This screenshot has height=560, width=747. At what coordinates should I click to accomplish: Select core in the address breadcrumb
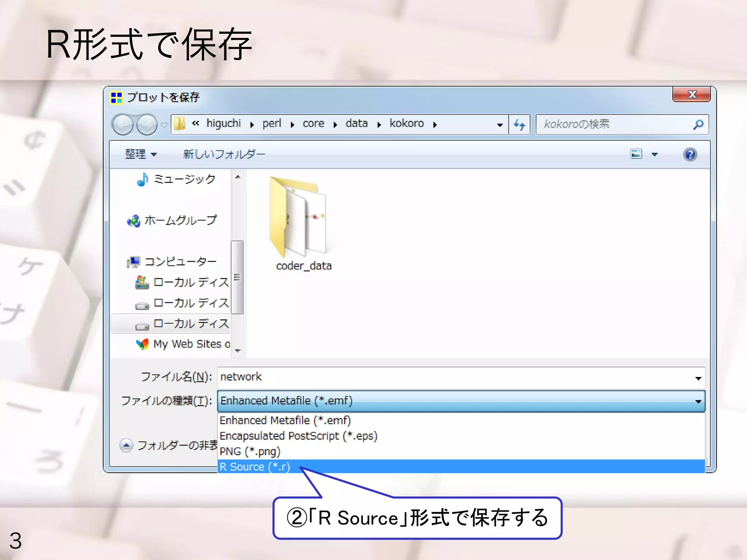(313, 124)
